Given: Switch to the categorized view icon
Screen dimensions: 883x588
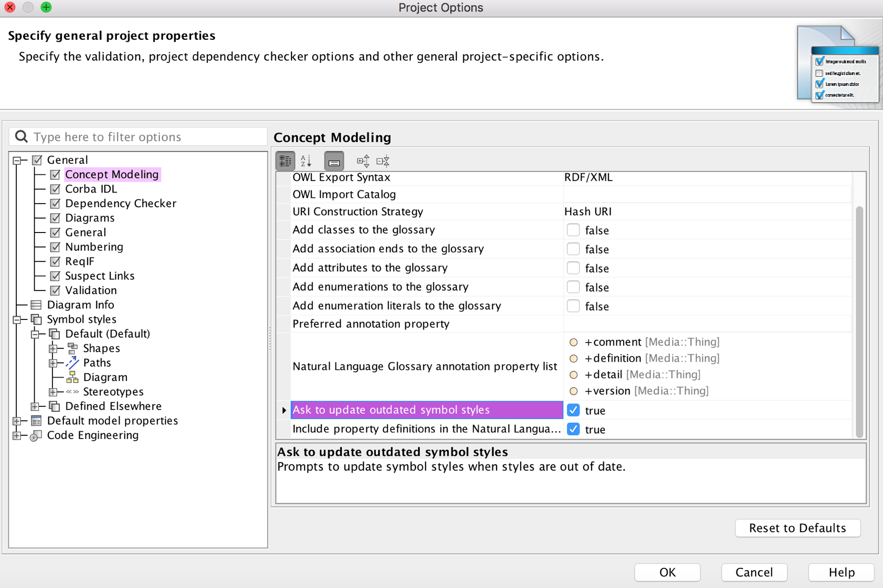Looking at the screenshot, I should pyautogui.click(x=285, y=161).
